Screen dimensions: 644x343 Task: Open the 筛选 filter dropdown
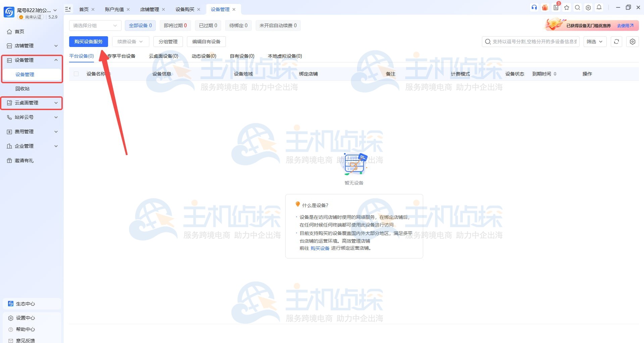pos(594,42)
